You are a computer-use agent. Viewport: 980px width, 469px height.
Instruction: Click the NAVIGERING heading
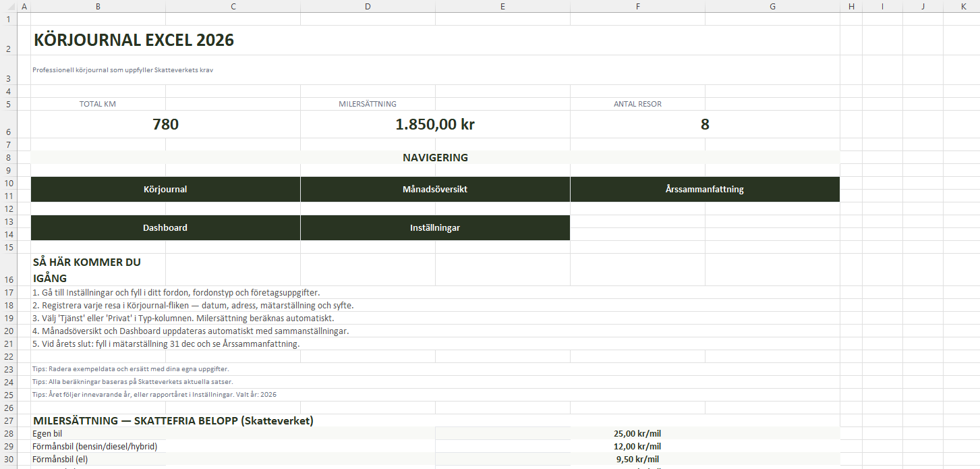pos(435,157)
